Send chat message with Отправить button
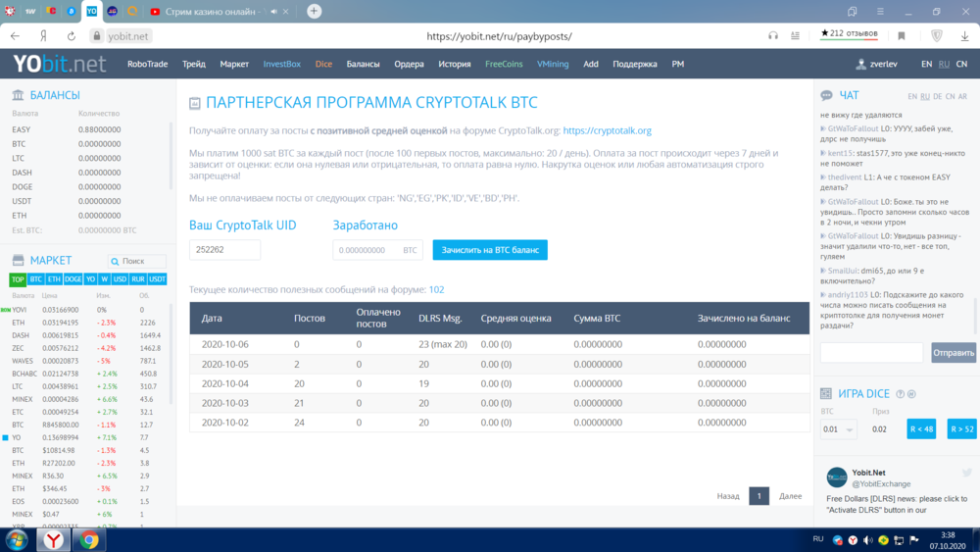This screenshot has height=552, width=980. (954, 353)
